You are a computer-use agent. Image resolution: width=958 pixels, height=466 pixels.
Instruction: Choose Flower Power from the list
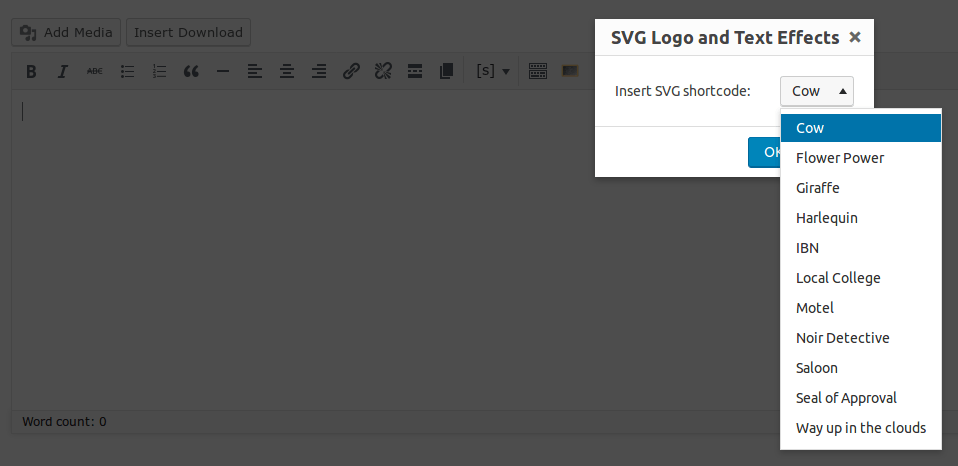(861, 158)
